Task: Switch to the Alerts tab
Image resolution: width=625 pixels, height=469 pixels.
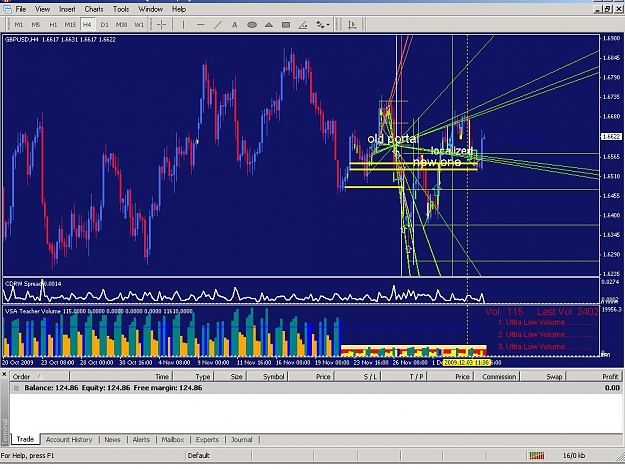Action: click(x=141, y=440)
